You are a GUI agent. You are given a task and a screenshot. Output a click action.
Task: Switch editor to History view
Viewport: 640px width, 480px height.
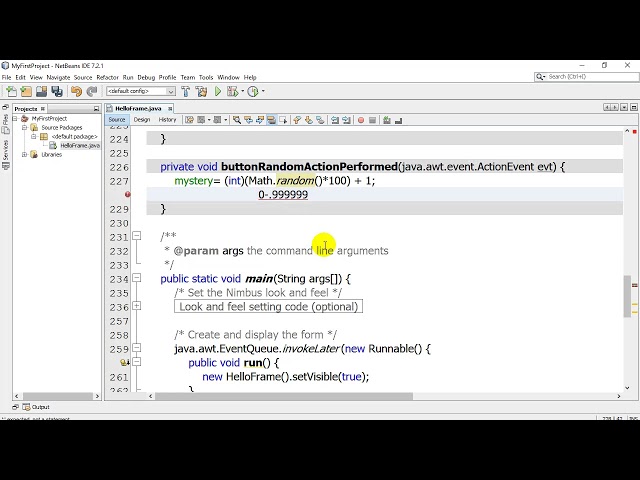tap(167, 120)
